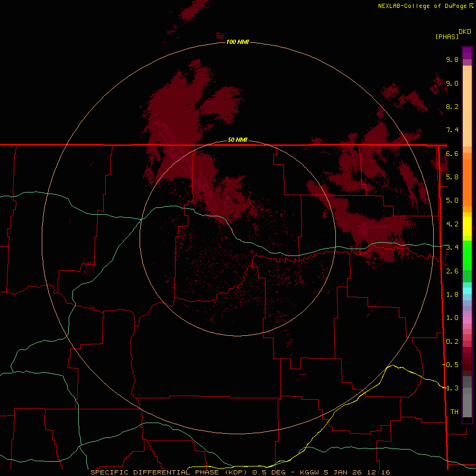Pick the pale peach segment of color bar

(x=467, y=109)
